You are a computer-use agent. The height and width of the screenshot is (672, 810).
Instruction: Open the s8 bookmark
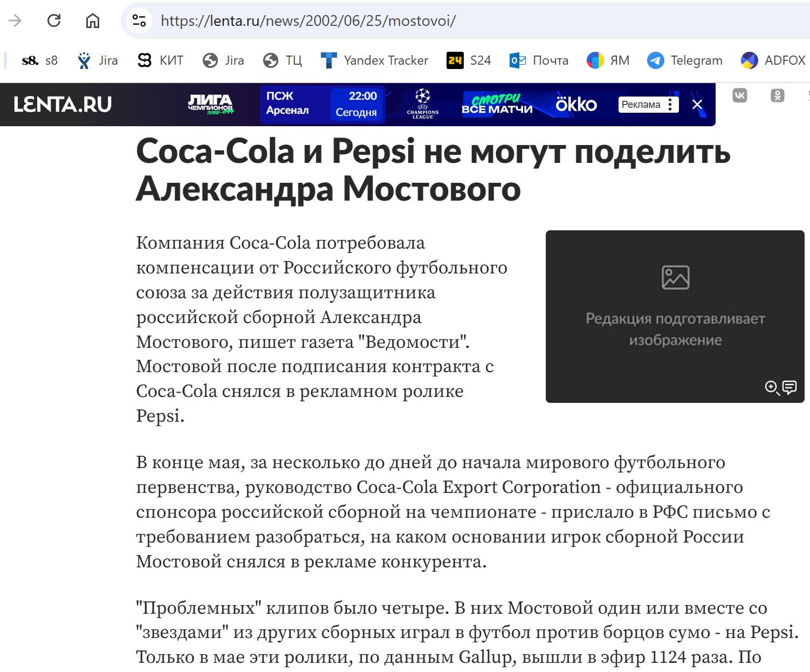tap(39, 60)
